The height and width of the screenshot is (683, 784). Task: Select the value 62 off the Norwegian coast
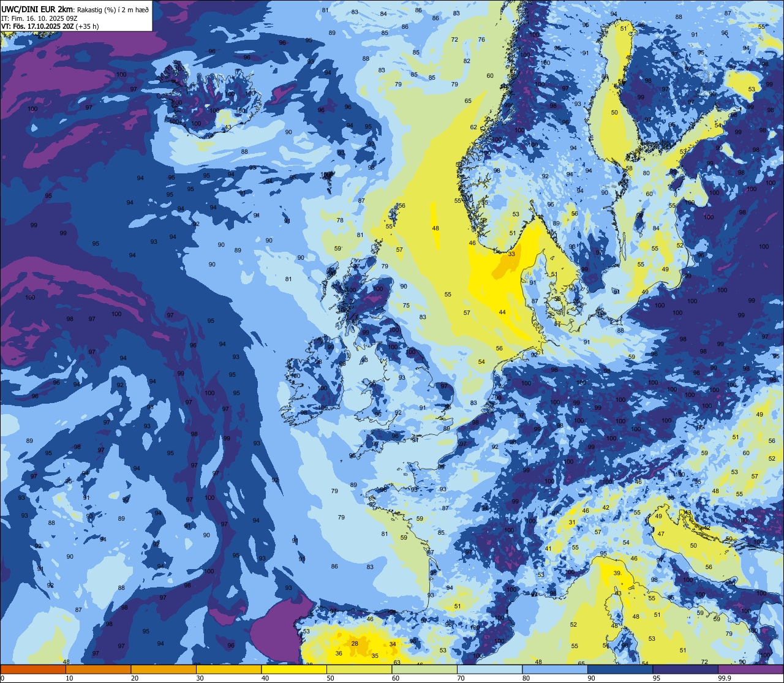pyautogui.click(x=473, y=127)
